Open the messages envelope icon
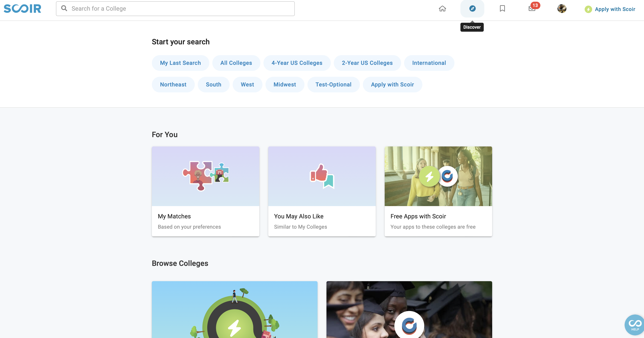The height and width of the screenshot is (338, 644). coord(532,9)
